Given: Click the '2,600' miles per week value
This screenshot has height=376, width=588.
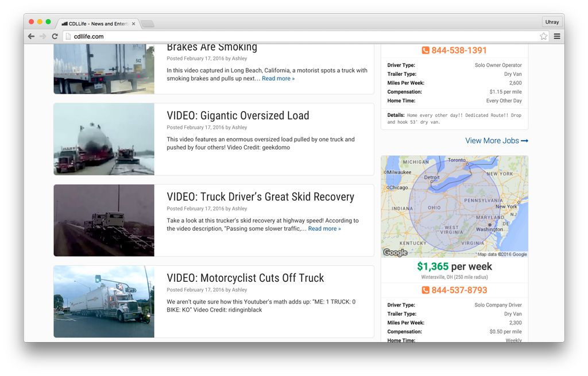Looking at the screenshot, I should click(x=515, y=83).
